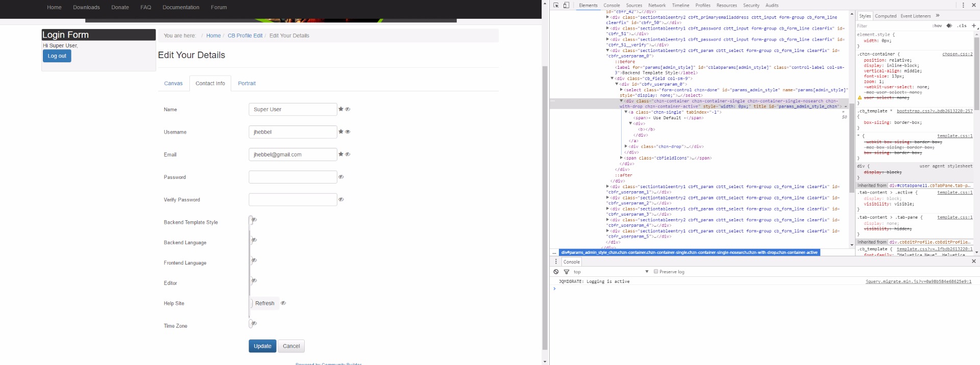
Task: Click the hidden-eye icon beside Email field
Action: [348, 154]
